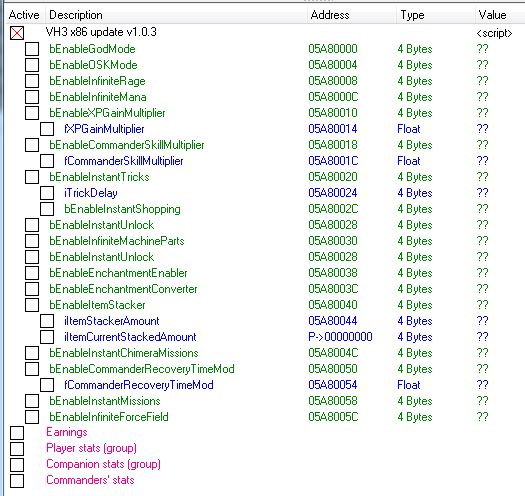Click the P->00000000 pointer address

click(x=340, y=337)
